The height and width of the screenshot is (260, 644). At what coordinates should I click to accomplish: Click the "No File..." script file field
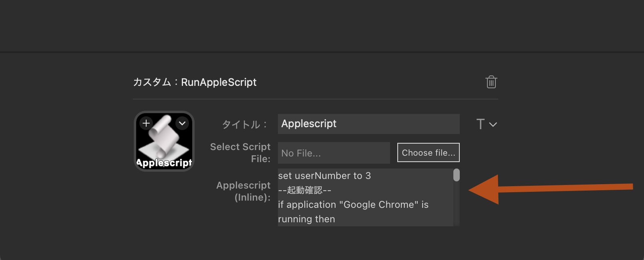(334, 153)
